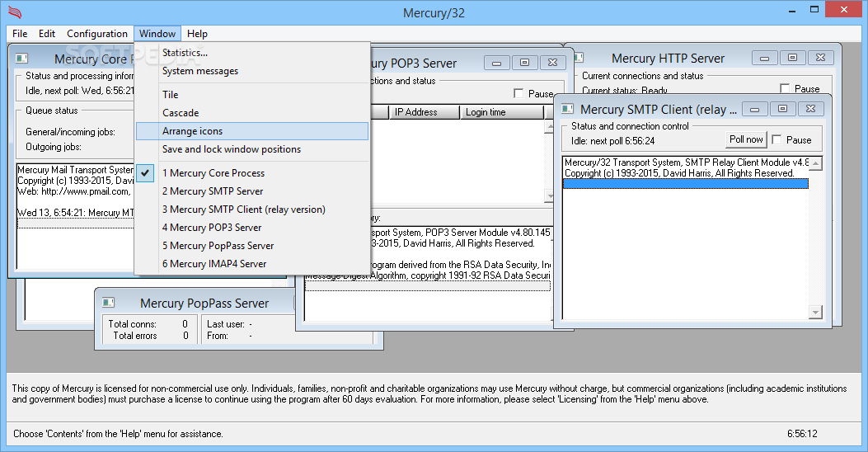
Task: Open the Edit menu
Action: point(46,34)
